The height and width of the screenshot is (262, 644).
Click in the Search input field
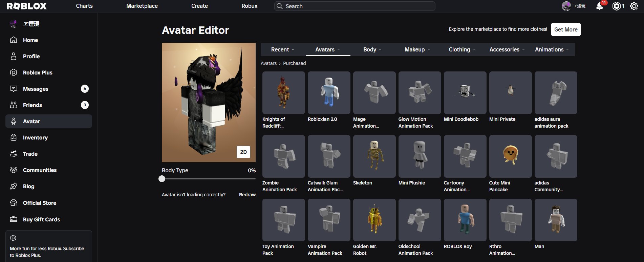click(355, 6)
